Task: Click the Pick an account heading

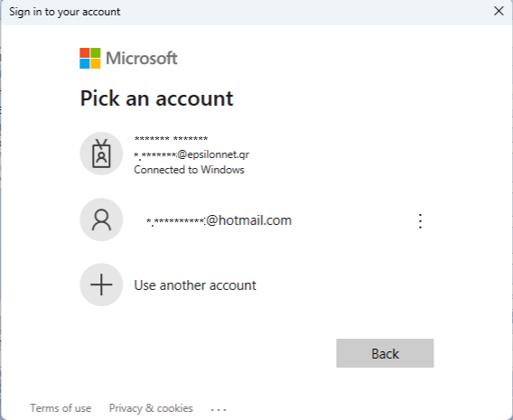Action: pyautogui.click(x=157, y=98)
